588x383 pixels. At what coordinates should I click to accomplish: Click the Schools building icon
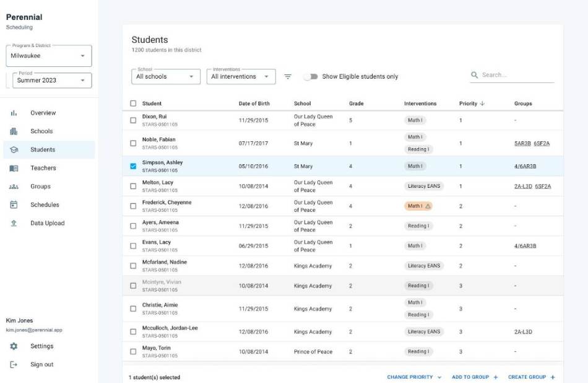[x=14, y=131]
